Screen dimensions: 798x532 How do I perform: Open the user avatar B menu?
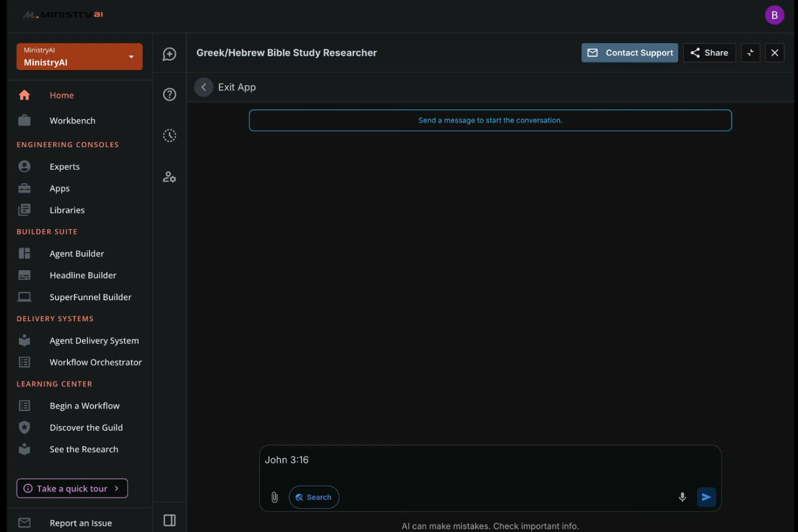774,15
